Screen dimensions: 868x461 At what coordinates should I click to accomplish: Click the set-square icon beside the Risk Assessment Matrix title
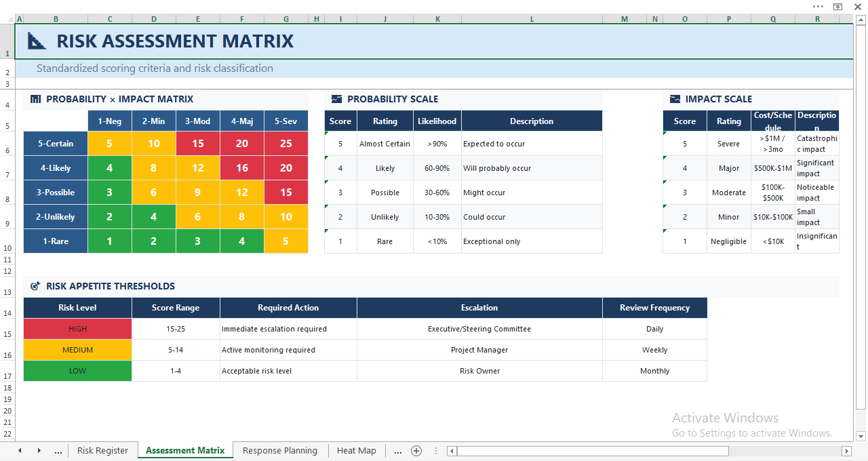click(x=37, y=41)
